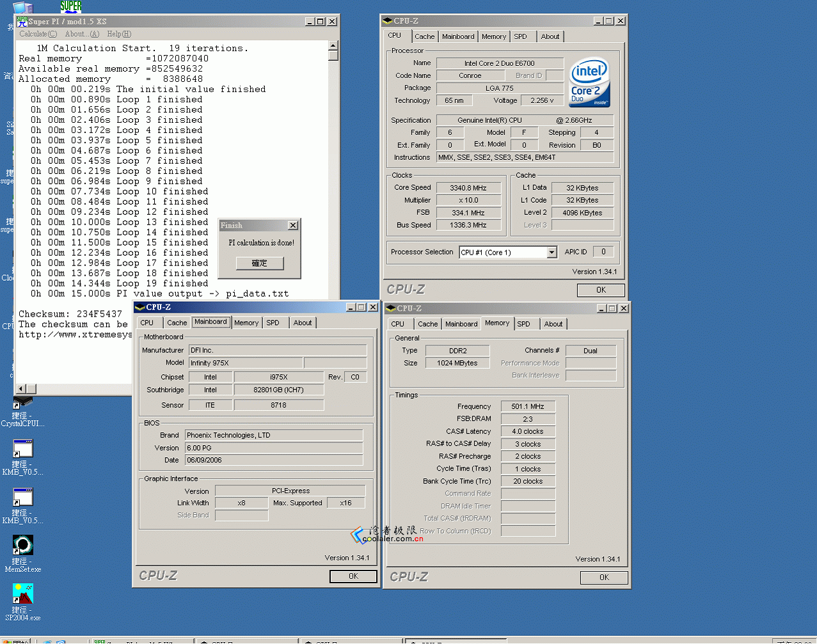
Task: Click the Channels value 'Dual'
Action: click(x=591, y=350)
